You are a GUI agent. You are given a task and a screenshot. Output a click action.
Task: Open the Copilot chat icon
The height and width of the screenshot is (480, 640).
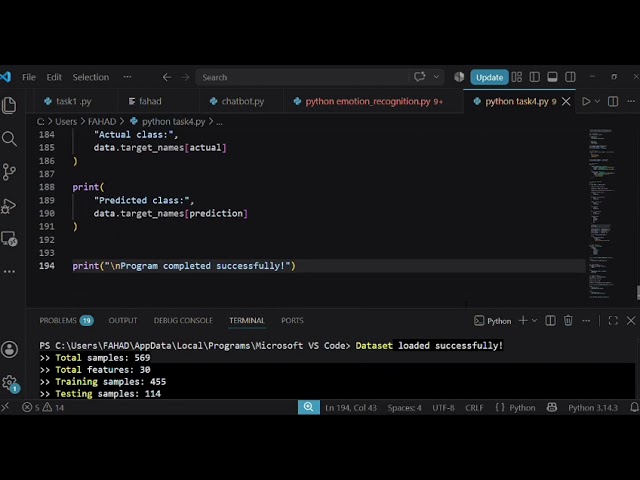[420, 77]
